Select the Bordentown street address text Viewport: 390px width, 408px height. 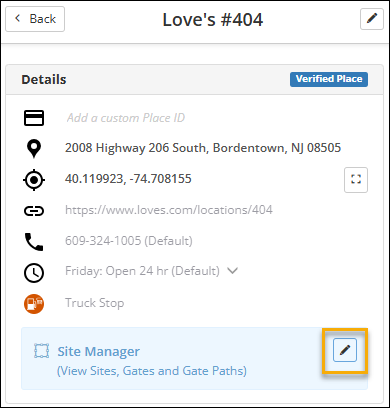(203, 148)
